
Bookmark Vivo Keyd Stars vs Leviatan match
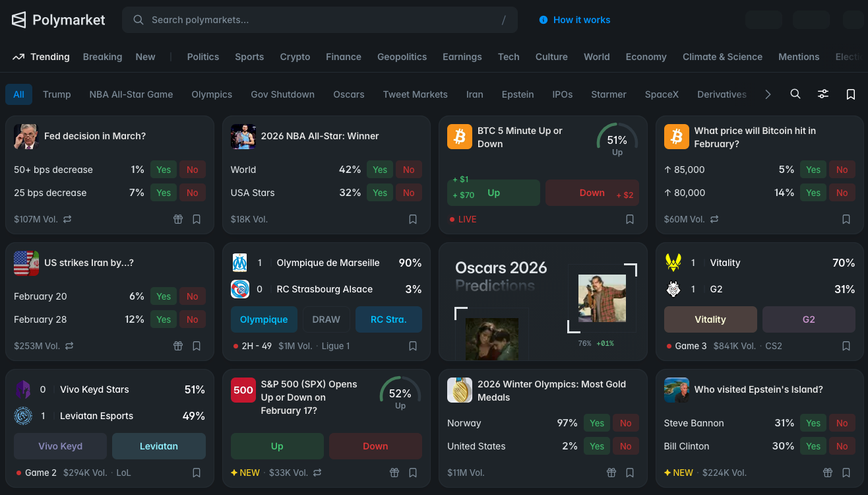point(197,473)
